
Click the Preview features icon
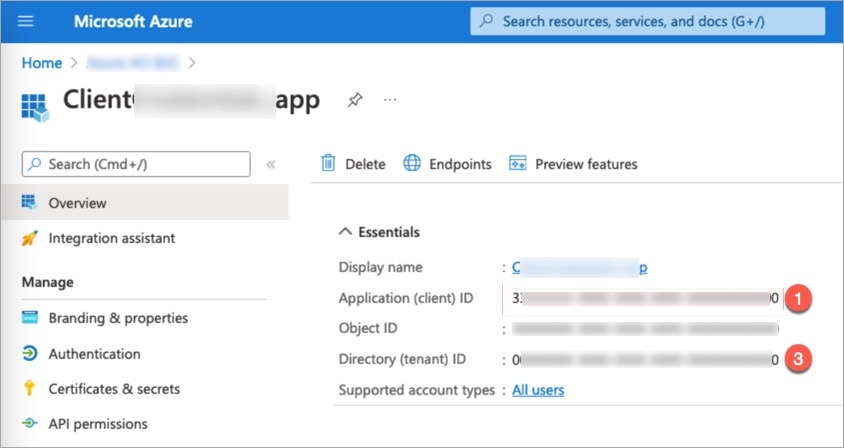517,164
